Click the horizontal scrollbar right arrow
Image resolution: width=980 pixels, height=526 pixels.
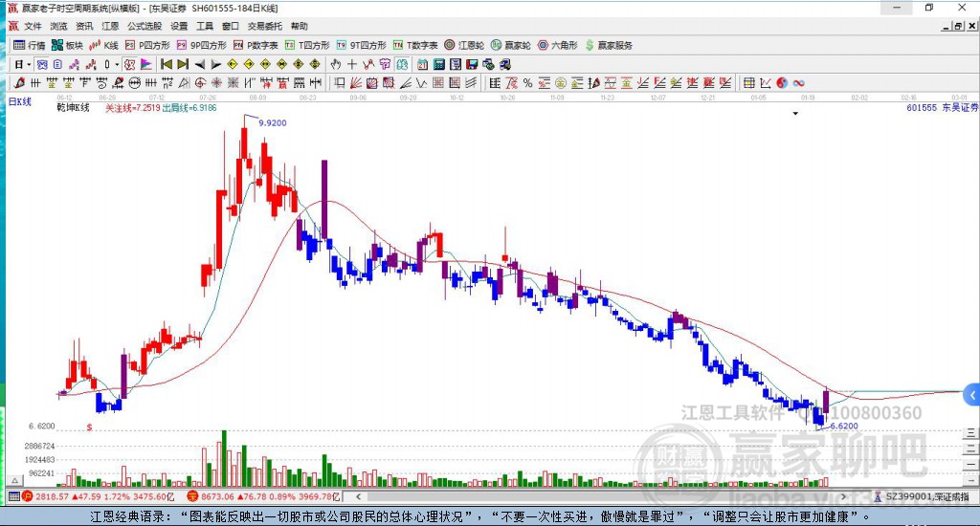pos(842,496)
